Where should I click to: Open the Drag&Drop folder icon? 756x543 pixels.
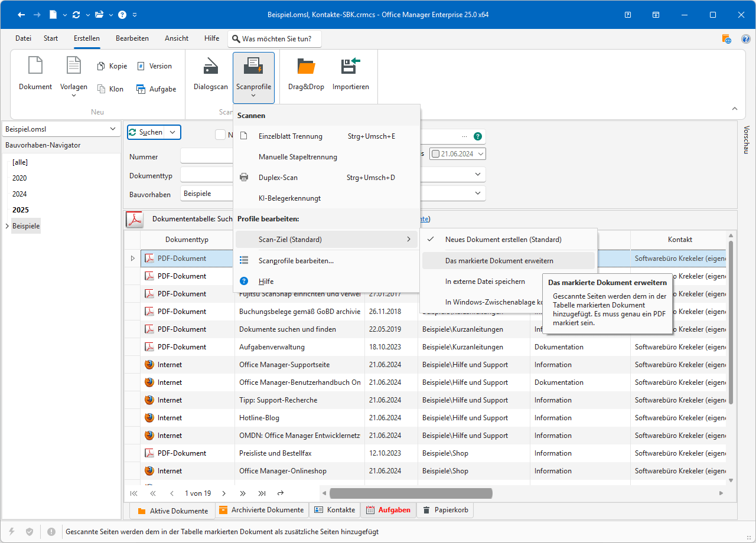pos(306,66)
